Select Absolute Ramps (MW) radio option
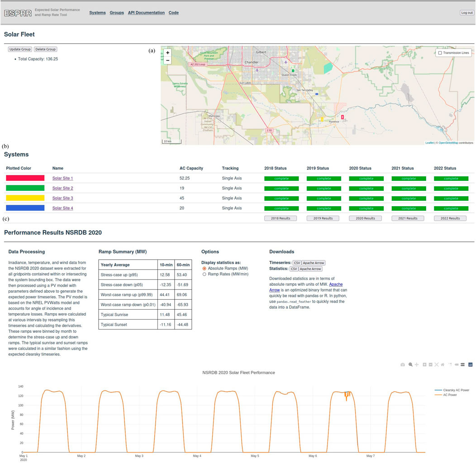Image resolution: width=476 pixels, height=463 pixels. pos(205,269)
